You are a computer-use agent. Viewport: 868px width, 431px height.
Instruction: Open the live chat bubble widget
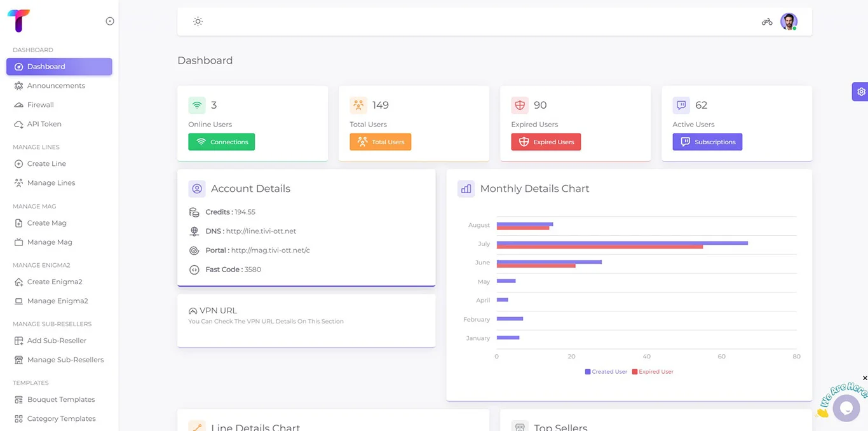point(846,407)
